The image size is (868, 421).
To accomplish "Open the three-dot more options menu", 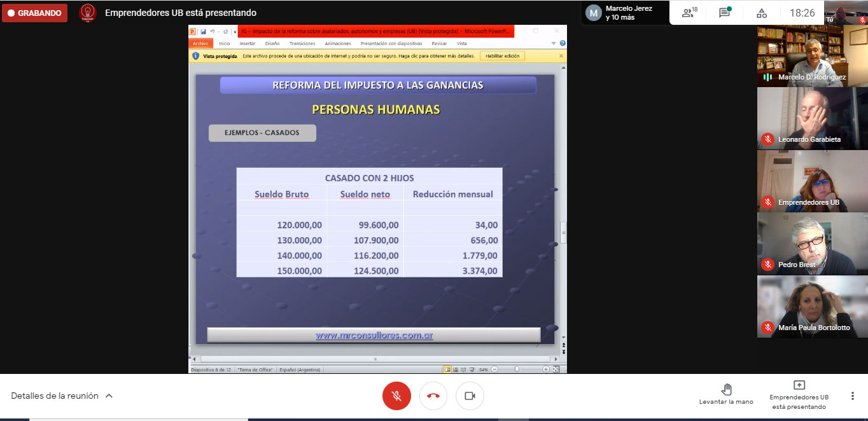I will pos(852,396).
